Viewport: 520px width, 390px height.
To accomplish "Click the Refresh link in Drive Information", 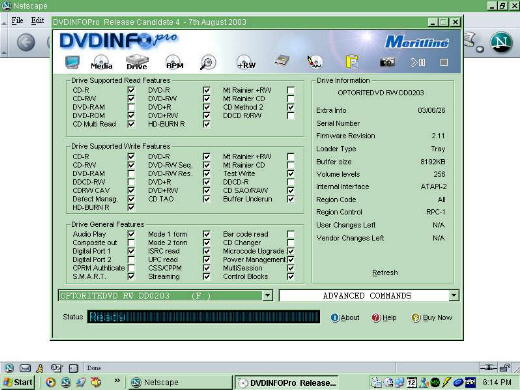I will tap(385, 273).
